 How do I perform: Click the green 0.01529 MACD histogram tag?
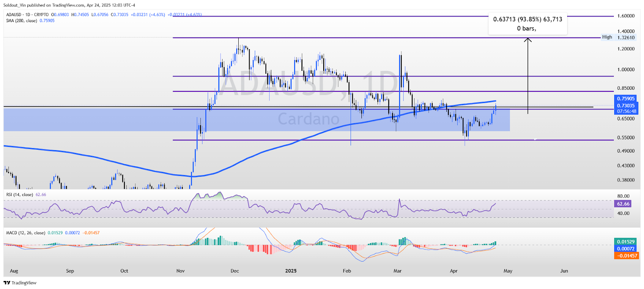pyautogui.click(x=625, y=242)
